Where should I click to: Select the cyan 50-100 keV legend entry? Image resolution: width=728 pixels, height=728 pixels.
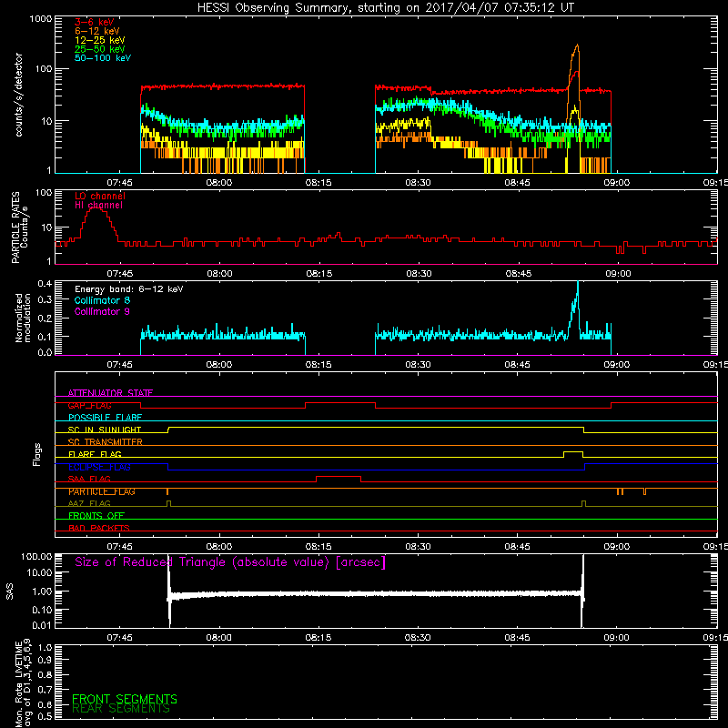tap(103, 58)
